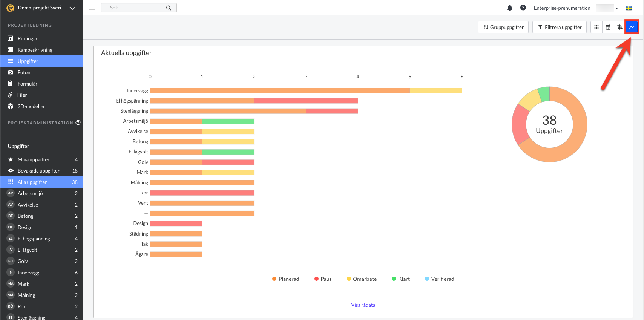Switch to the grid view icon
The width and height of the screenshot is (644, 320).
coord(596,27)
